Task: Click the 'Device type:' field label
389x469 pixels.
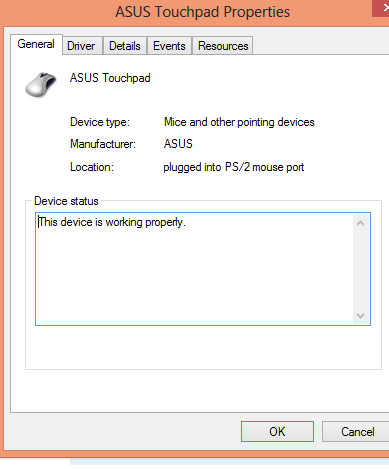Action: [x=100, y=122]
